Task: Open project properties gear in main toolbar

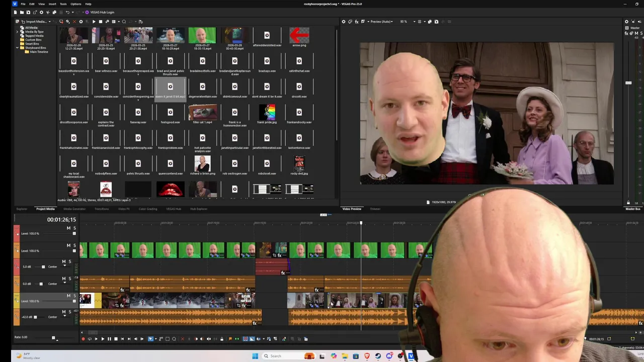Action: (41, 12)
